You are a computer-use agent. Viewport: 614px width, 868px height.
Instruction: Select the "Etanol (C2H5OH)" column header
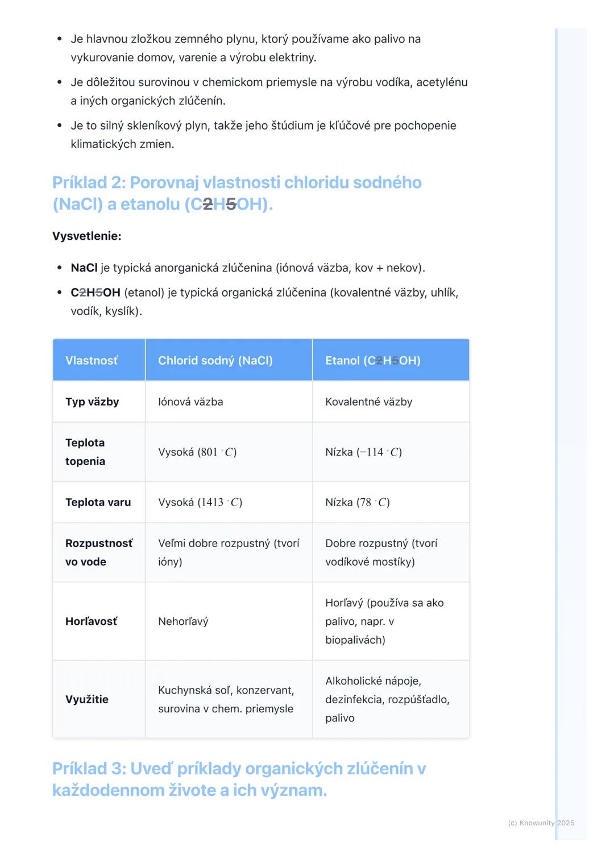(373, 361)
